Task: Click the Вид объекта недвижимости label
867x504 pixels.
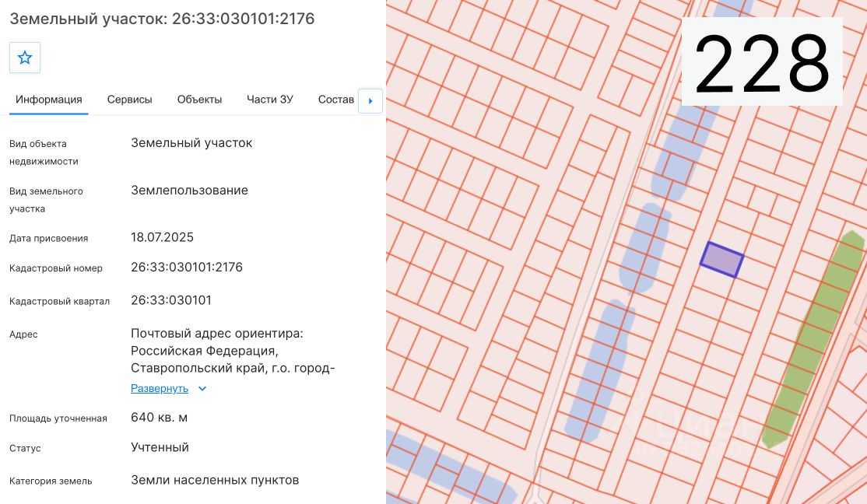Action: [44, 152]
